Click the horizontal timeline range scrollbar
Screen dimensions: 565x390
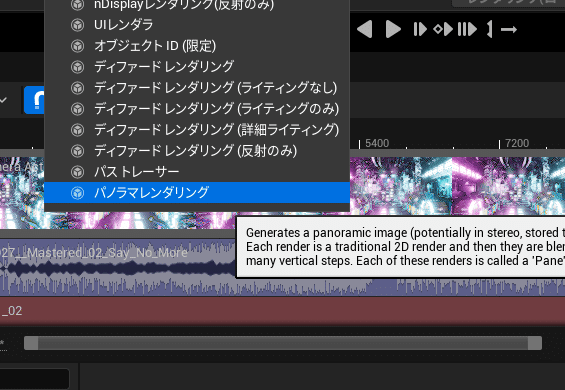click(x=283, y=343)
